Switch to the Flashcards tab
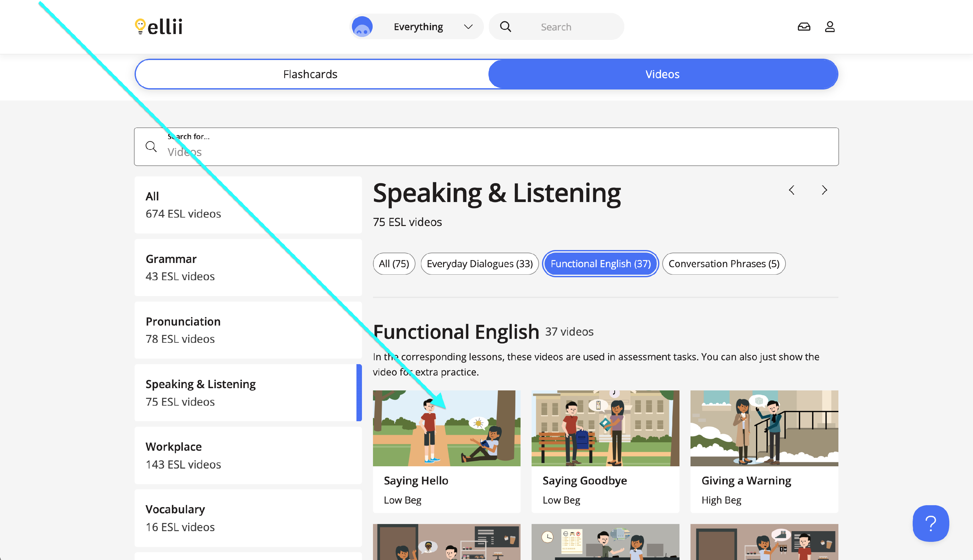Viewport: 973px width, 560px height. pyautogui.click(x=310, y=74)
